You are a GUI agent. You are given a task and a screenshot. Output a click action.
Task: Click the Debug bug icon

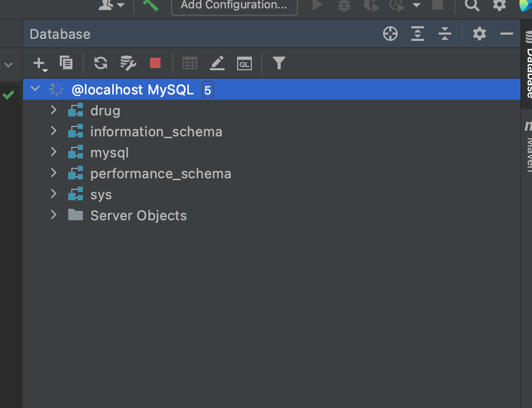click(x=344, y=5)
